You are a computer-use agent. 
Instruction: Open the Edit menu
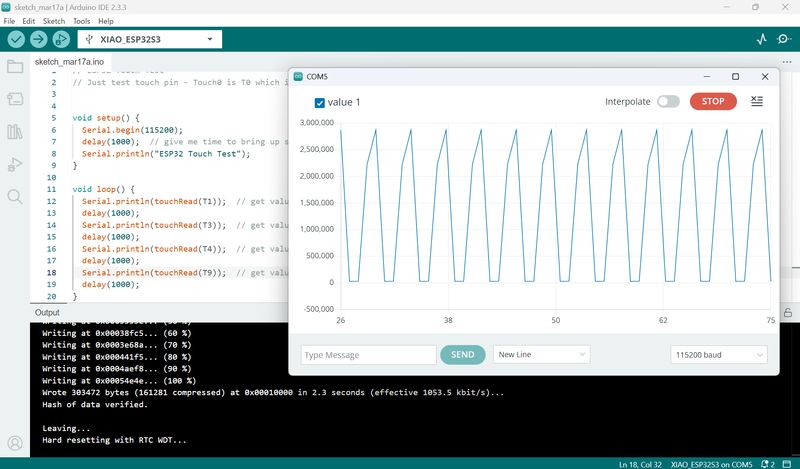(29, 21)
